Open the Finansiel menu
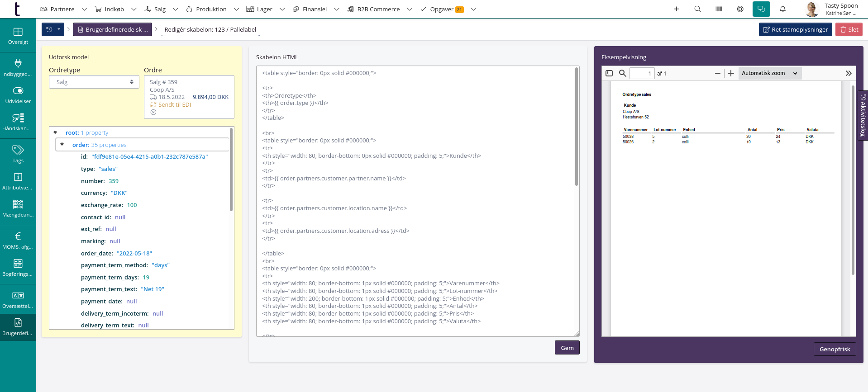The height and width of the screenshot is (392, 868). pos(315,9)
